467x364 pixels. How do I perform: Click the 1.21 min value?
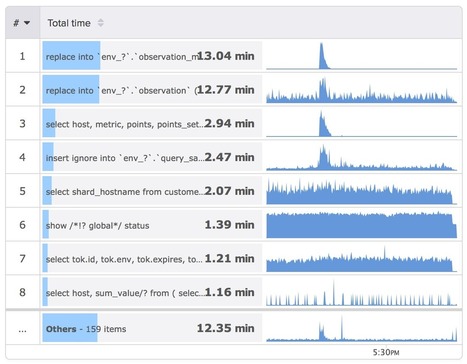click(x=229, y=258)
